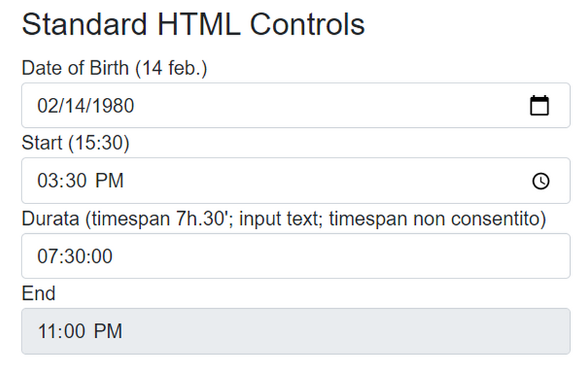Open the calendar picker icon
The image size is (588, 370).
coord(539,106)
